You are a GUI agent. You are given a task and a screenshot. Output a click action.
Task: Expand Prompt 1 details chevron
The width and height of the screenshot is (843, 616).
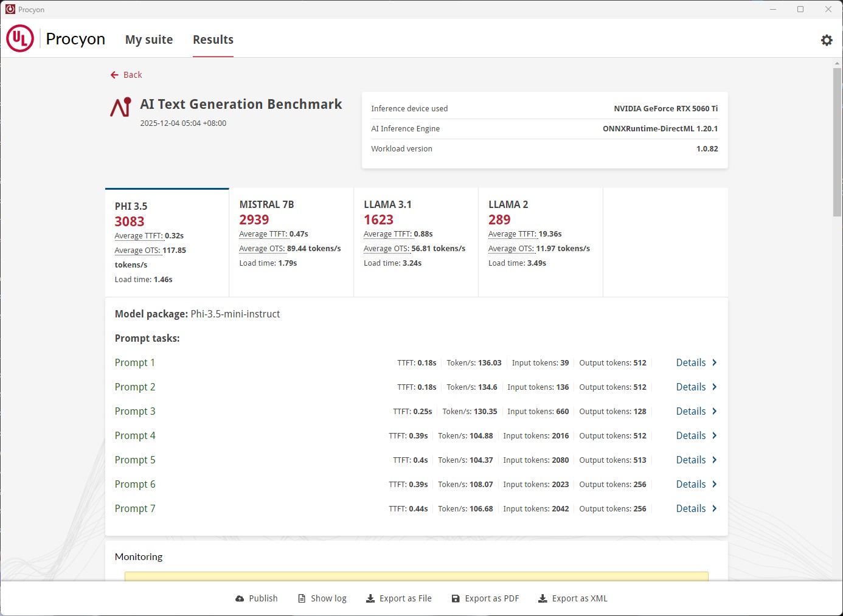pyautogui.click(x=714, y=362)
